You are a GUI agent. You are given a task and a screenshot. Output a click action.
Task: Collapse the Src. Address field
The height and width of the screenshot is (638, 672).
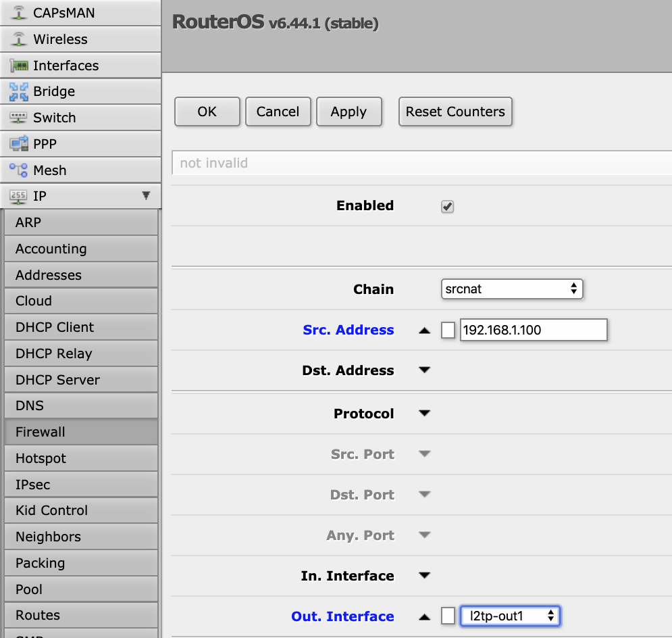click(424, 330)
